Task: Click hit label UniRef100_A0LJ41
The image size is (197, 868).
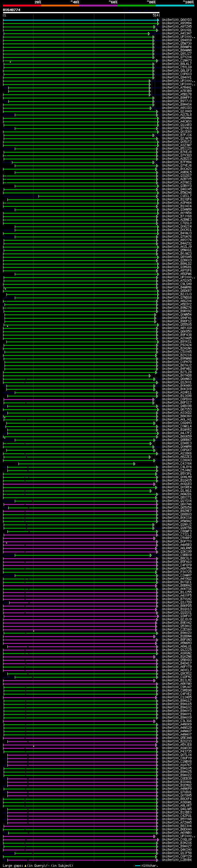Action: pos(177,419)
